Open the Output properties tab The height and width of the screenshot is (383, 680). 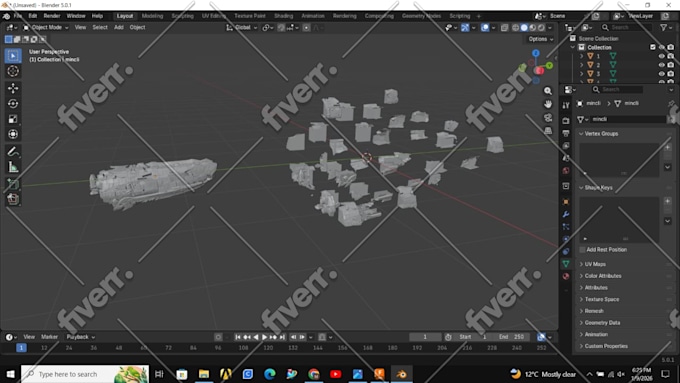(566, 133)
